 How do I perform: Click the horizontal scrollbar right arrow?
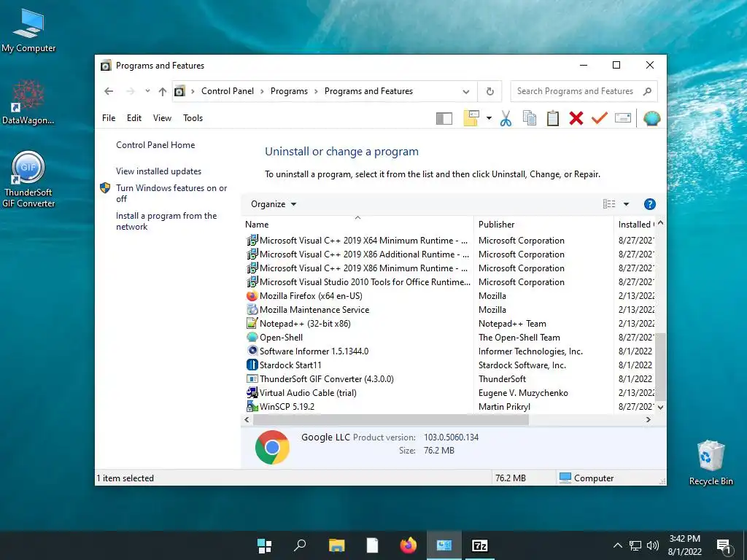pos(648,419)
